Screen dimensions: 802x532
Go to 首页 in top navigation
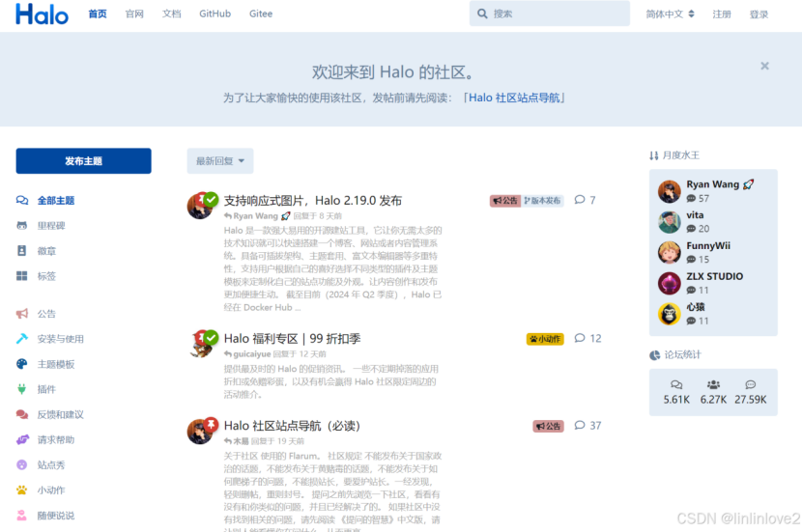pyautogui.click(x=98, y=14)
